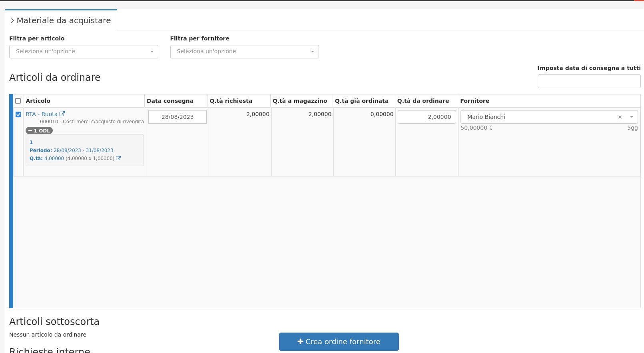Toggle select-all checkbox in Articolo header

click(x=18, y=101)
